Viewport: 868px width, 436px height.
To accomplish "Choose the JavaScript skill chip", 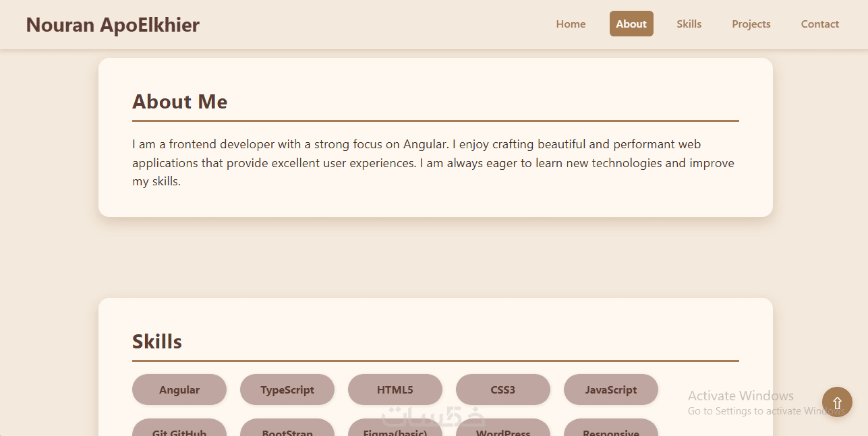I will pos(611,390).
